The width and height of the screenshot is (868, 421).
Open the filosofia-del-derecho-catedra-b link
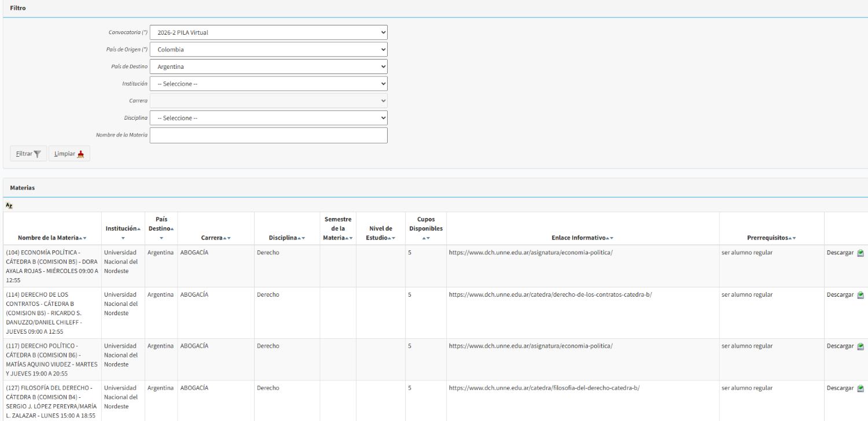pyautogui.click(x=544, y=388)
